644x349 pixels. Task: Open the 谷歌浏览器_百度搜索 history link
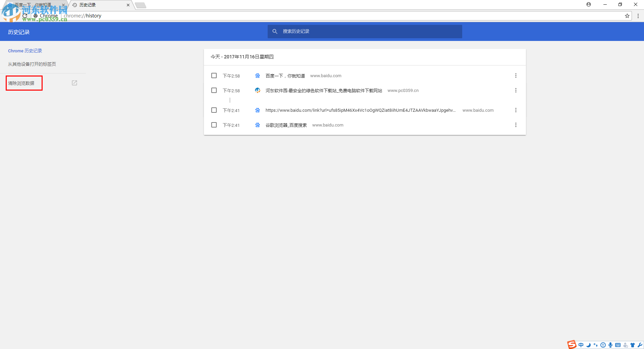pyautogui.click(x=286, y=125)
